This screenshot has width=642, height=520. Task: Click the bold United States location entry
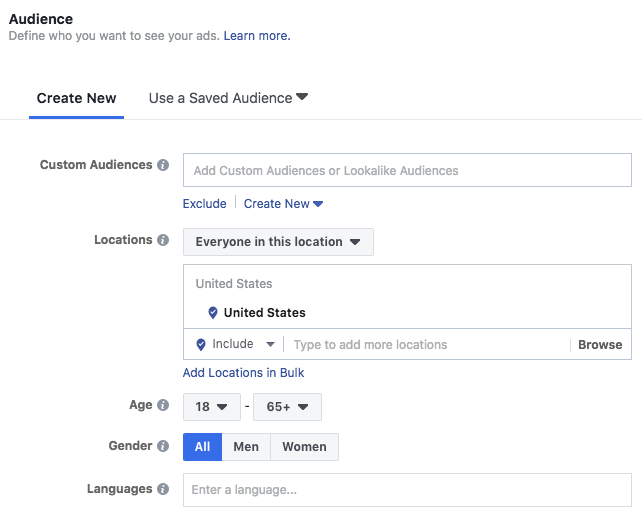point(264,313)
